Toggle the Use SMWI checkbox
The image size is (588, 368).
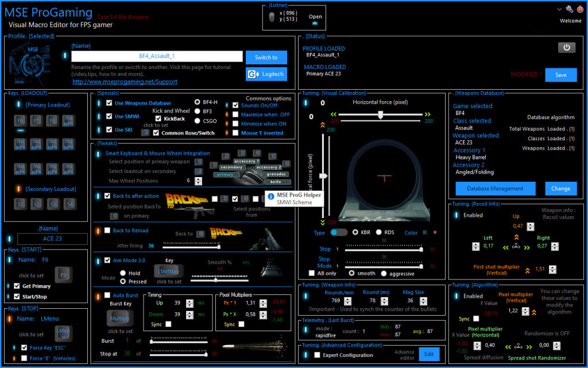pos(109,116)
